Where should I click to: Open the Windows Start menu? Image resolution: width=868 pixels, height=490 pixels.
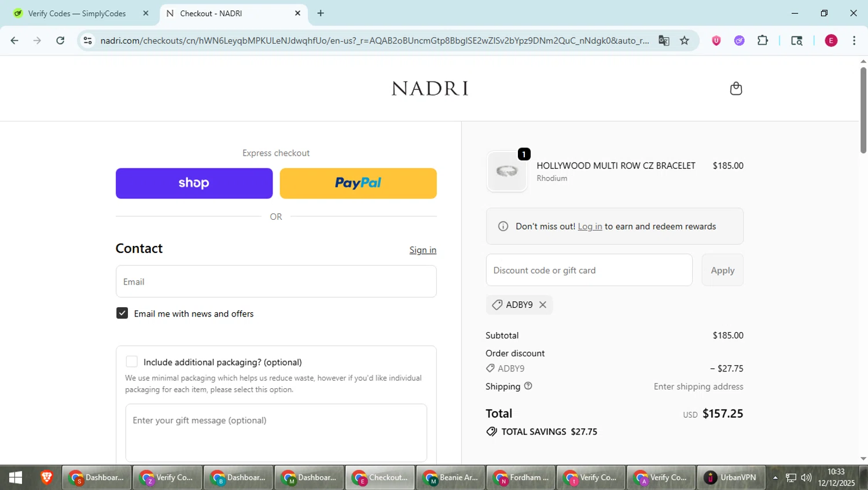click(16, 478)
